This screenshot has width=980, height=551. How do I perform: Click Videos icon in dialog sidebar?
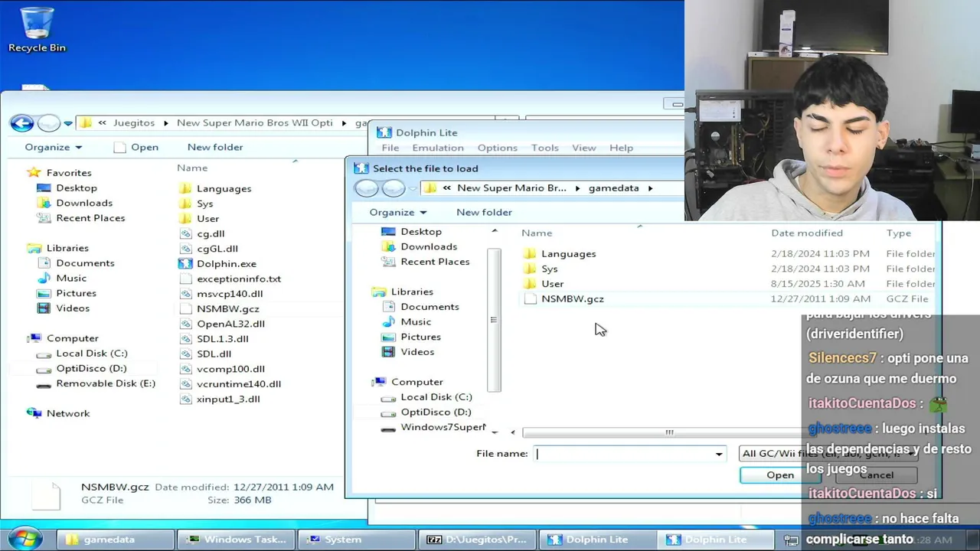(x=388, y=352)
